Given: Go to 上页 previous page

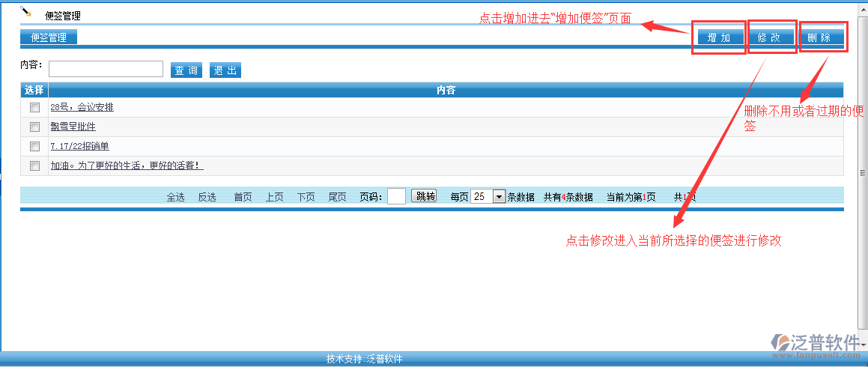Looking at the screenshot, I should pos(275,197).
